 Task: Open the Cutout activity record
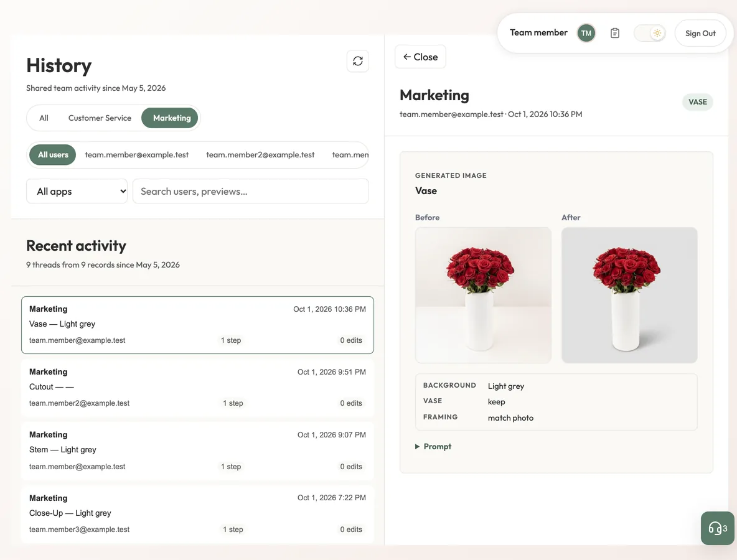(197, 388)
